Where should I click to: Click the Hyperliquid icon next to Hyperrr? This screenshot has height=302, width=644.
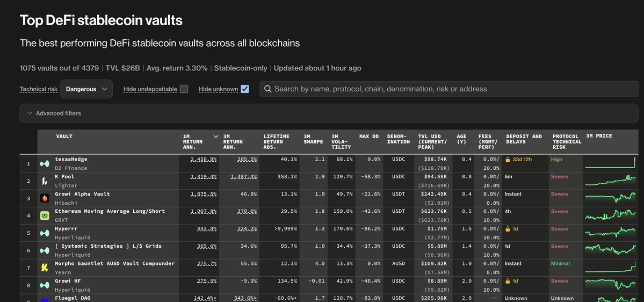[x=45, y=233]
